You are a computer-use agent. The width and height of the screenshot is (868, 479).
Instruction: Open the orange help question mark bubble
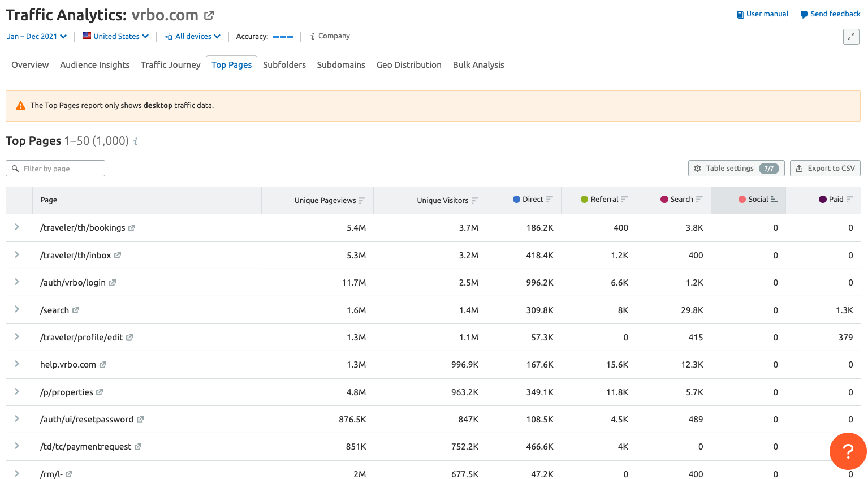click(x=848, y=451)
